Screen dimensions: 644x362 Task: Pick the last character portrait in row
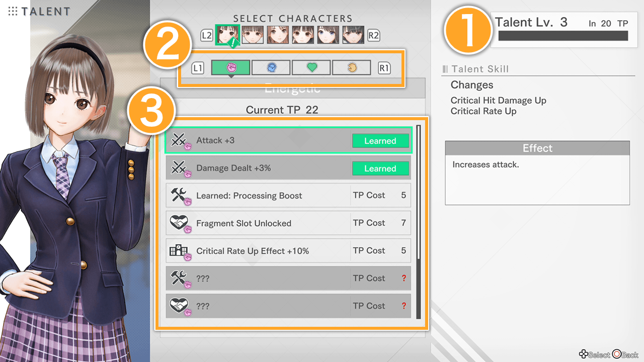tap(353, 35)
